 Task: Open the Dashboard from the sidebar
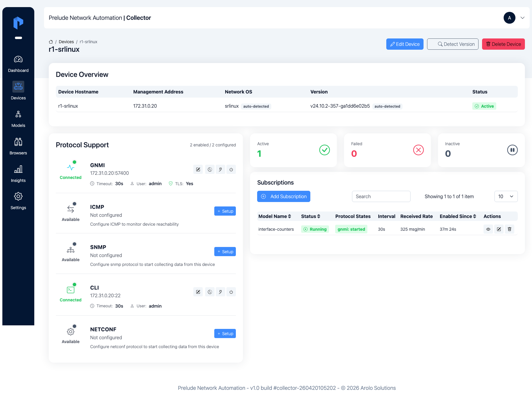pyautogui.click(x=18, y=64)
